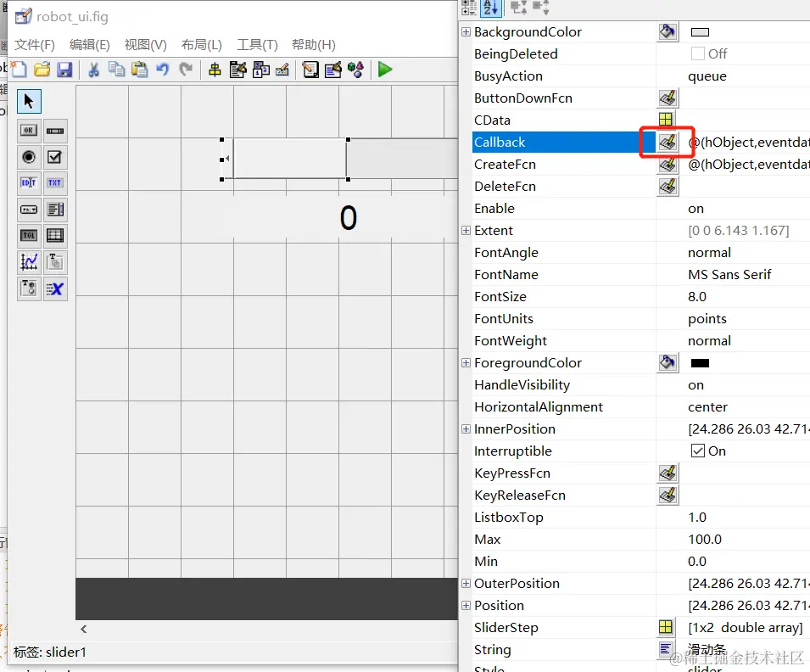Image resolution: width=810 pixels, height=672 pixels.
Task: Pick the Radio Button component in the palette
Action: pos(29,157)
